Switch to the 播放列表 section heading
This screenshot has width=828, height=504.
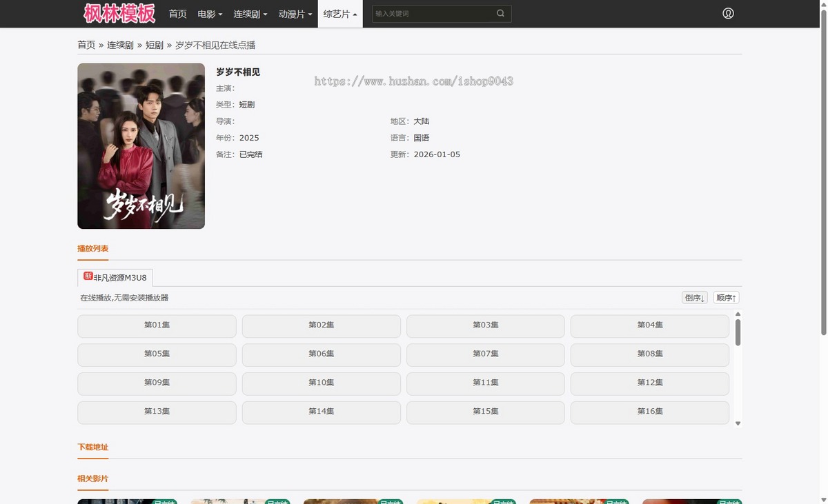(x=93, y=248)
